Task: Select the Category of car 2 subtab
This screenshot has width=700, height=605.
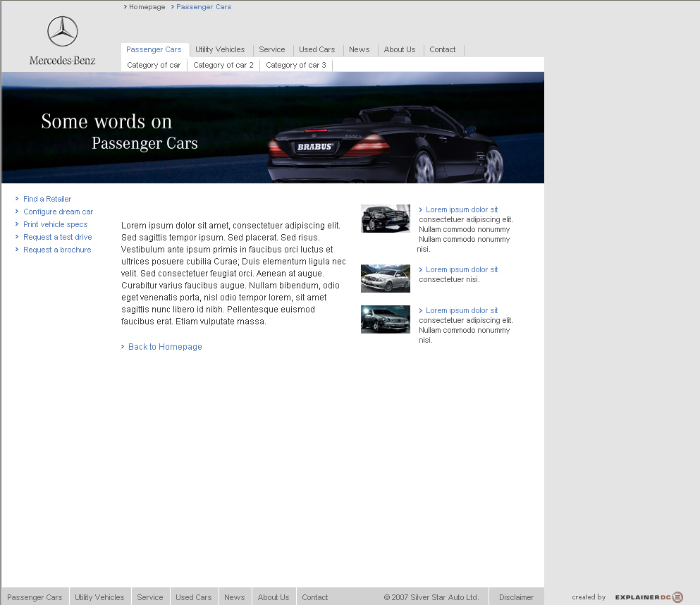Action: 223,66
